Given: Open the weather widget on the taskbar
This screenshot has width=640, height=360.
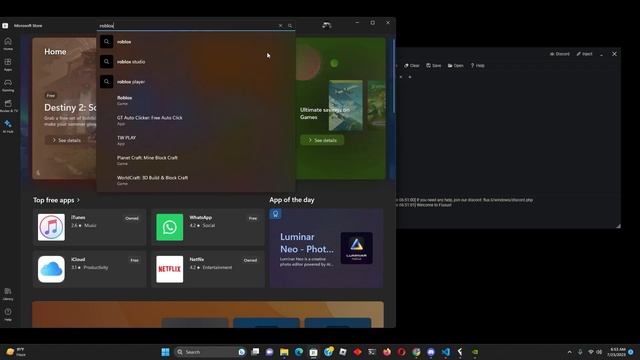Looking at the screenshot, I should point(16,352).
